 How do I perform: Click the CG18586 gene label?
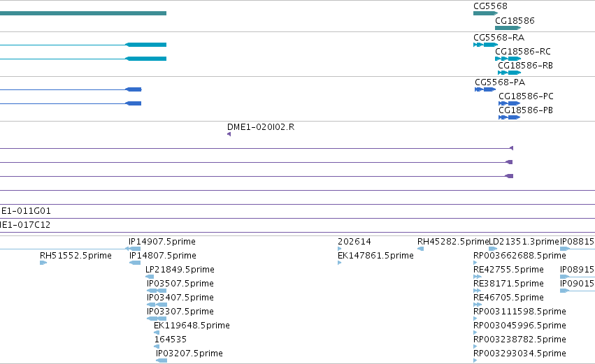(515, 20)
